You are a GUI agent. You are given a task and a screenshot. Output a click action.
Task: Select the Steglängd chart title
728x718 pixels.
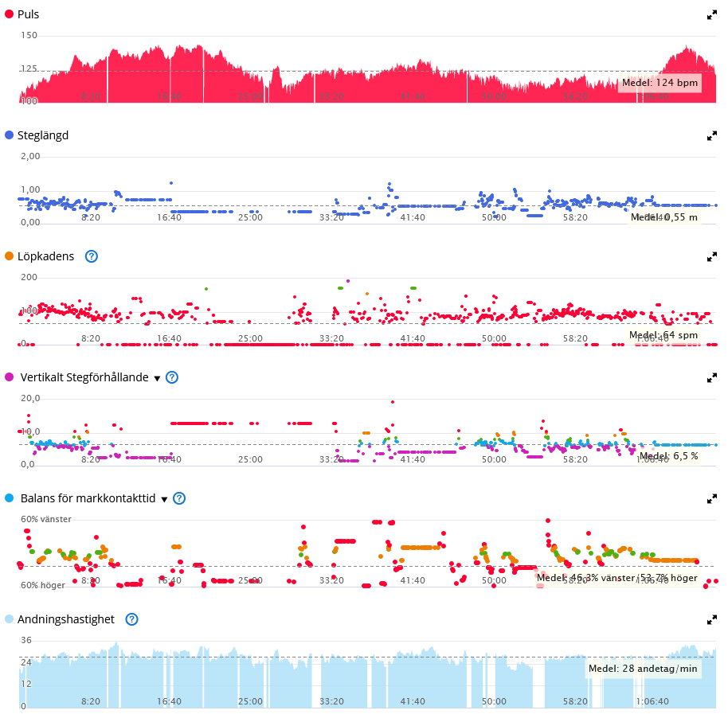click(43, 135)
